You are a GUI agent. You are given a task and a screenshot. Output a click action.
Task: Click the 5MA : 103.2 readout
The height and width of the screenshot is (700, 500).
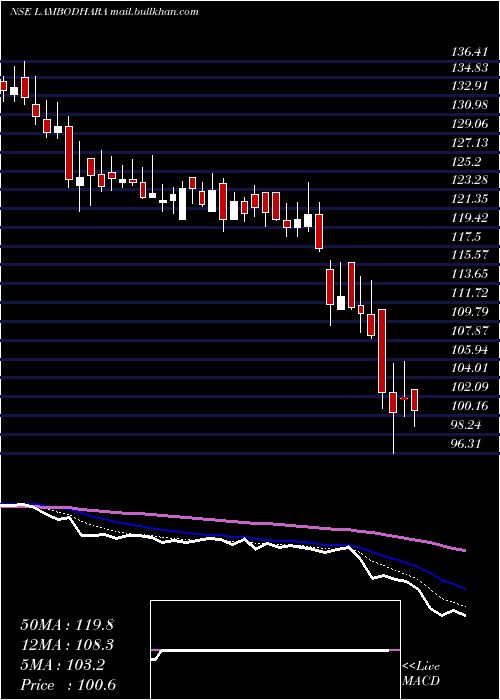coord(63,665)
